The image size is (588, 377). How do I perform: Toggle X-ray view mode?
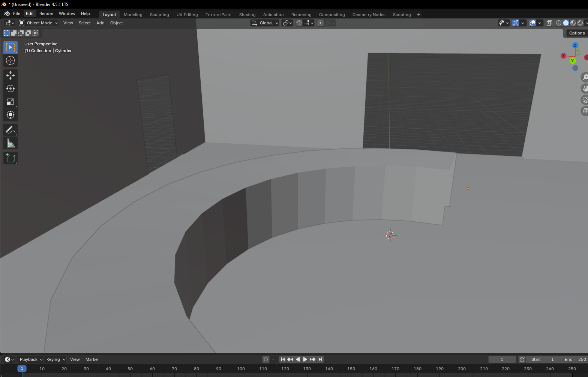click(x=549, y=23)
